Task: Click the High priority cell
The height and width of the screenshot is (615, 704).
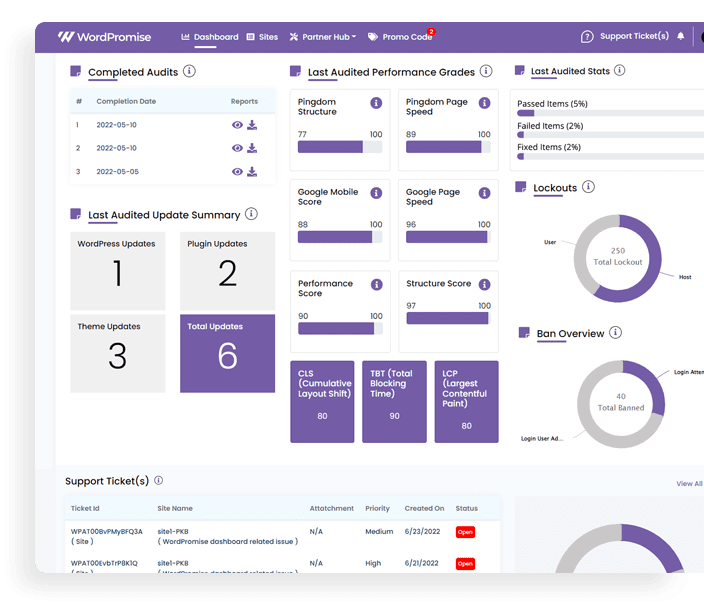Action: (x=373, y=563)
